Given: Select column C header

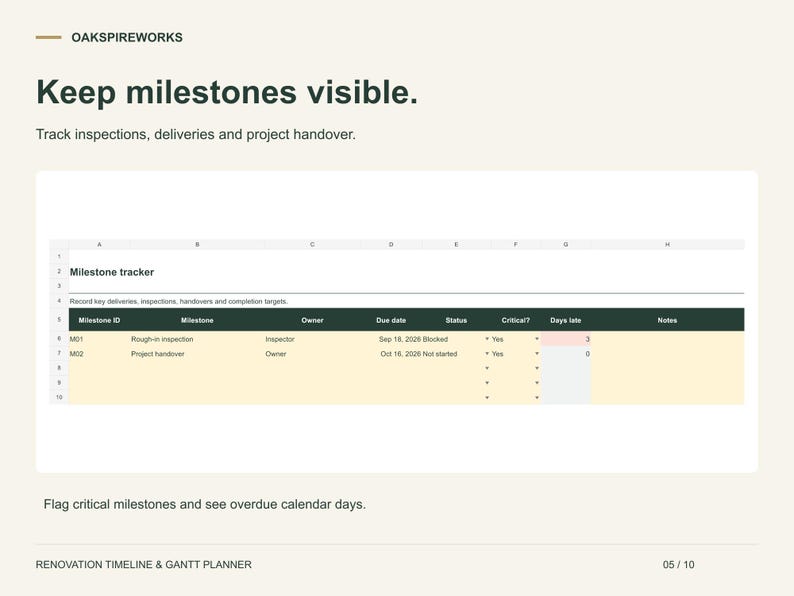Looking at the screenshot, I should coord(312,245).
